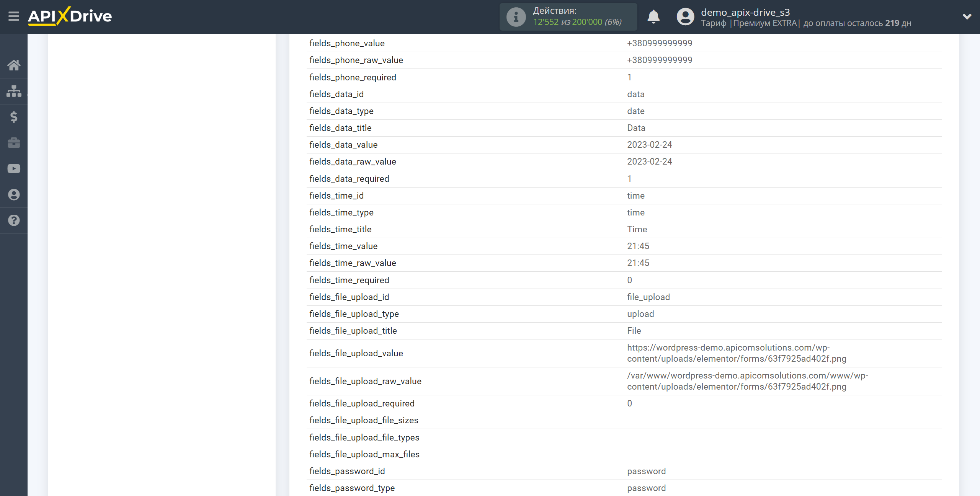The height and width of the screenshot is (496, 980).
Task: Click the demo_apix-drive_s3 username
Action: [x=745, y=12]
